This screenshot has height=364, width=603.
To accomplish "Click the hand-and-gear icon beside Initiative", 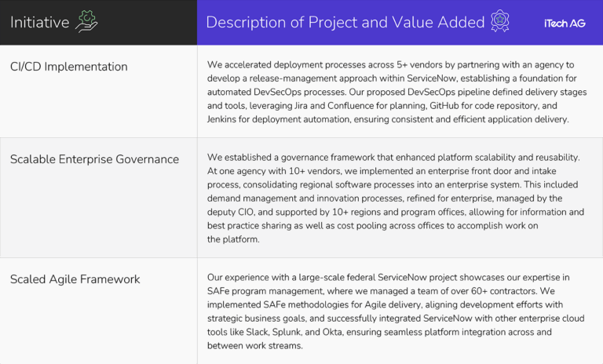I will [87, 22].
